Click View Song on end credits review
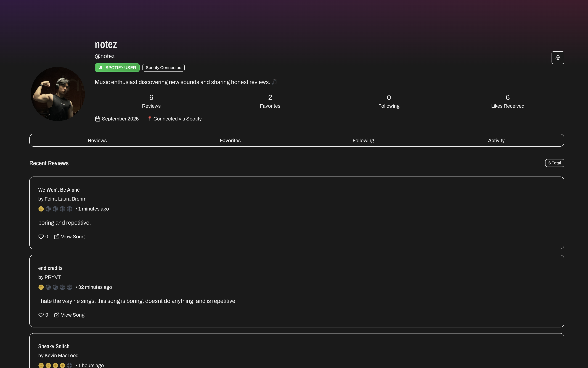The image size is (588, 368). [73, 315]
